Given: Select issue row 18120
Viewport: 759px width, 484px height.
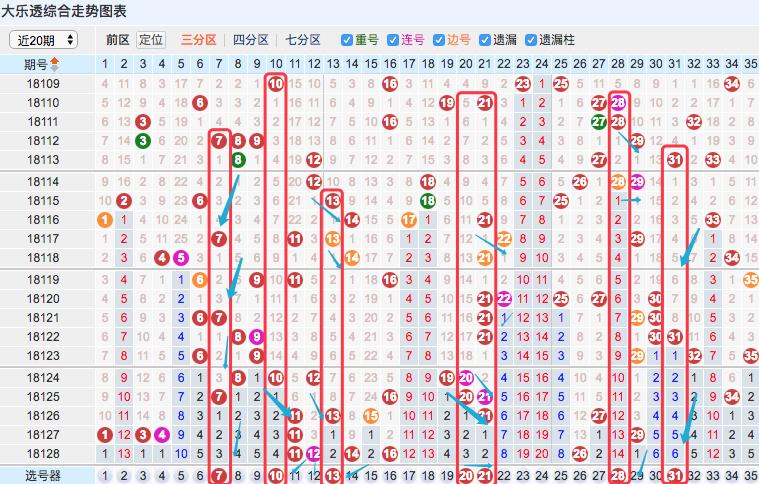Looking at the screenshot, I should coord(43,299).
